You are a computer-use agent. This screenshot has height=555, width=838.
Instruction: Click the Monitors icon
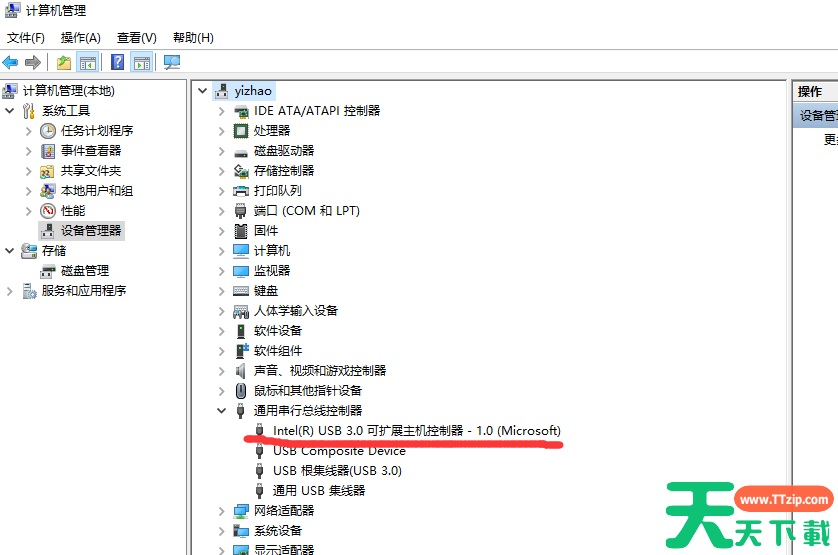(241, 271)
